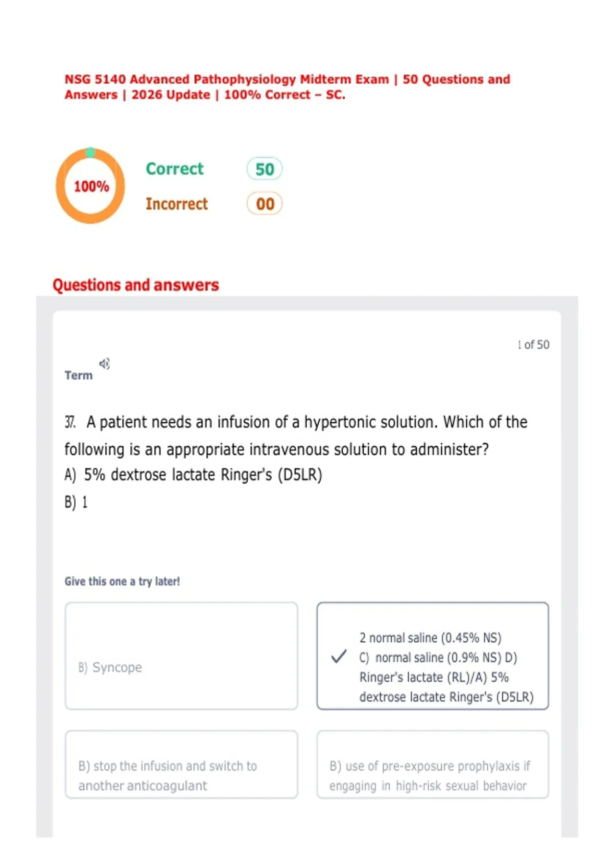The width and height of the screenshot is (613, 868).
Task: Select the 'B) Syncope' answer card
Action: click(x=181, y=656)
